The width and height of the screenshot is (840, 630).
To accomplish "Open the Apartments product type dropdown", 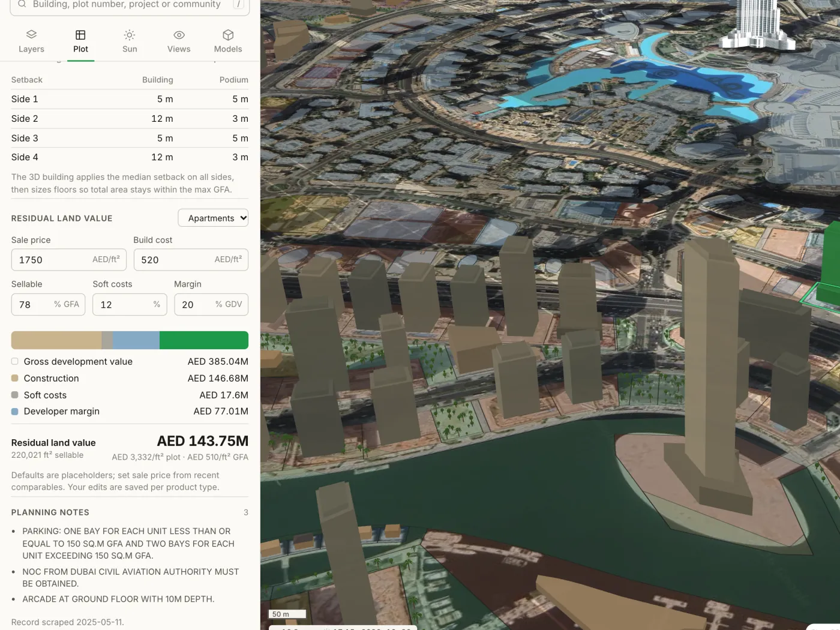I will 213,218.
